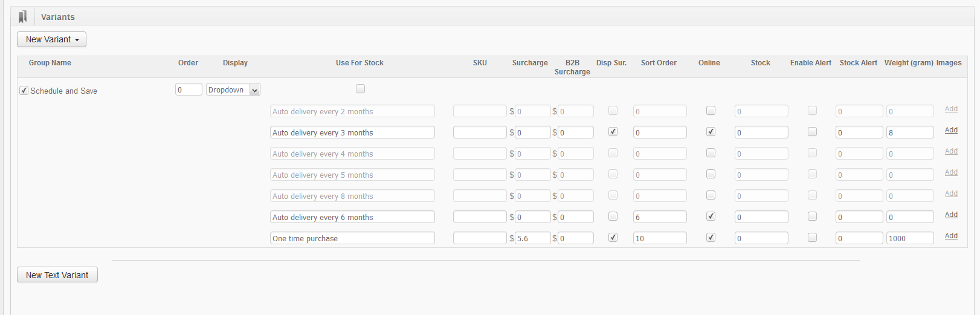Uncheck Disp Sur. for One time purchase
980x315 pixels.
pos(613,238)
